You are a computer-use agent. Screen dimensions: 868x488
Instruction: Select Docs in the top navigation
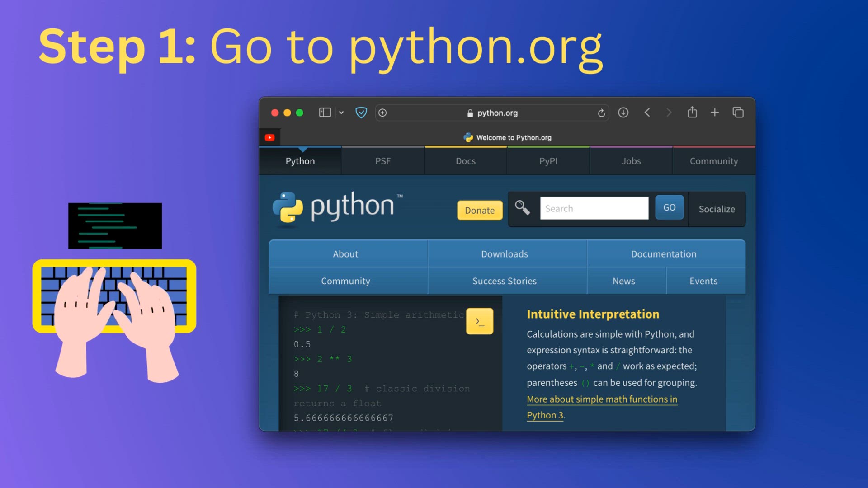click(x=465, y=161)
